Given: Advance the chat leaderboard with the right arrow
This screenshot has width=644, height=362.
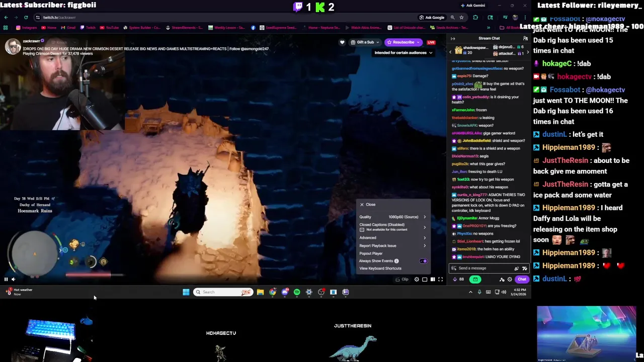Looking at the screenshot, I should pyautogui.click(x=527, y=51).
